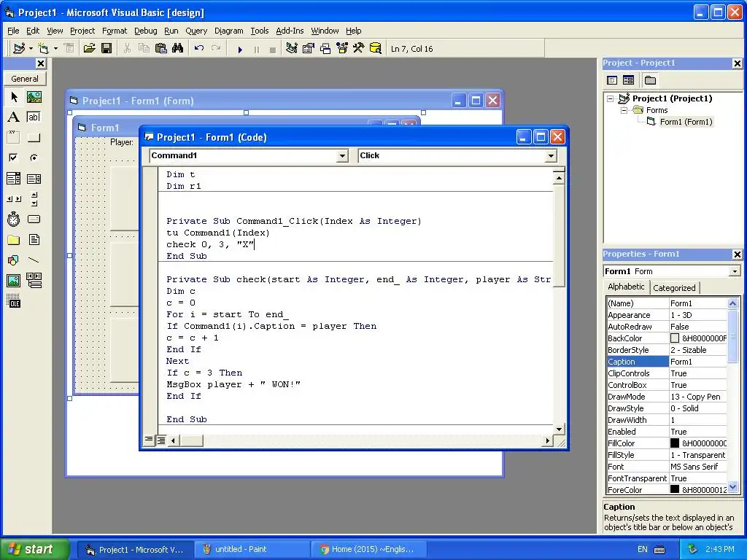Select the PictureBox tool in toolbox
The image size is (747, 560).
tap(34, 97)
